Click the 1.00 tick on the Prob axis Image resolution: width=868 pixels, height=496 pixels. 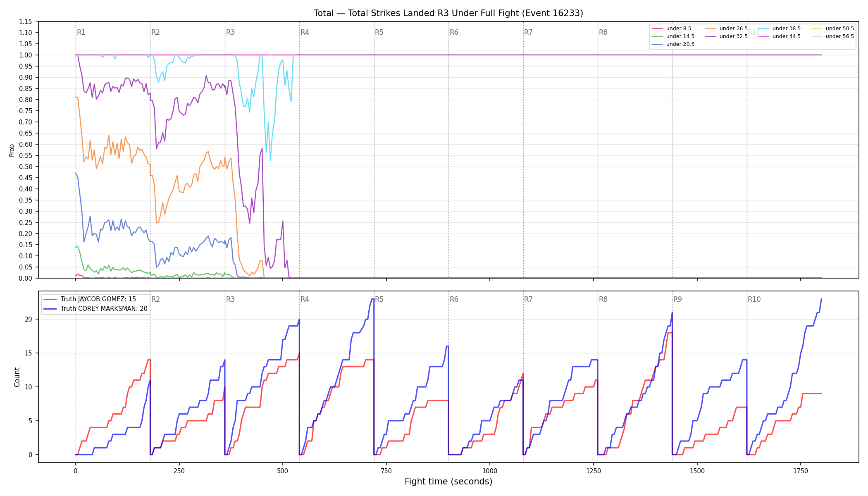[26, 55]
